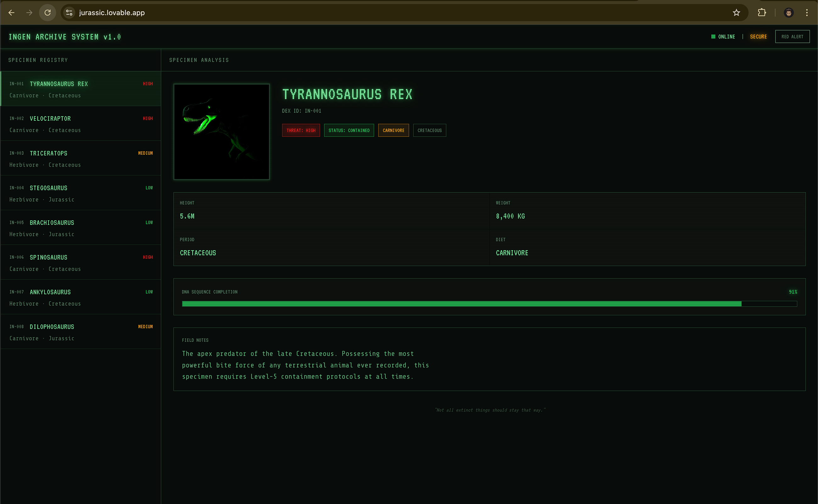Viewport: 818px width, 504px height.
Task: Click the DNA sequence completion progress bar
Action: (489, 304)
